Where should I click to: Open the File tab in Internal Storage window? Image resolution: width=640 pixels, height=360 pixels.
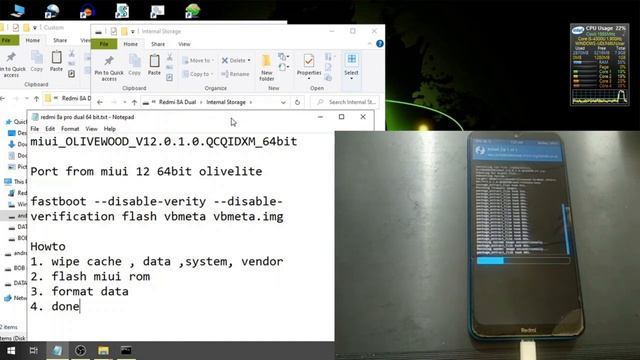(104, 44)
